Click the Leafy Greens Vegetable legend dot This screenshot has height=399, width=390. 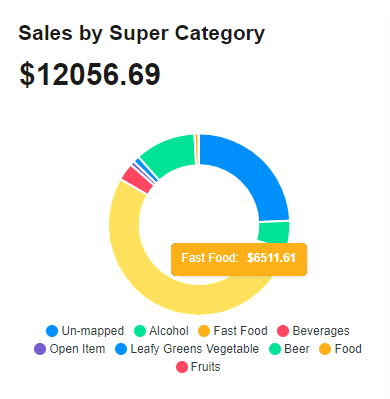pyautogui.click(x=121, y=349)
